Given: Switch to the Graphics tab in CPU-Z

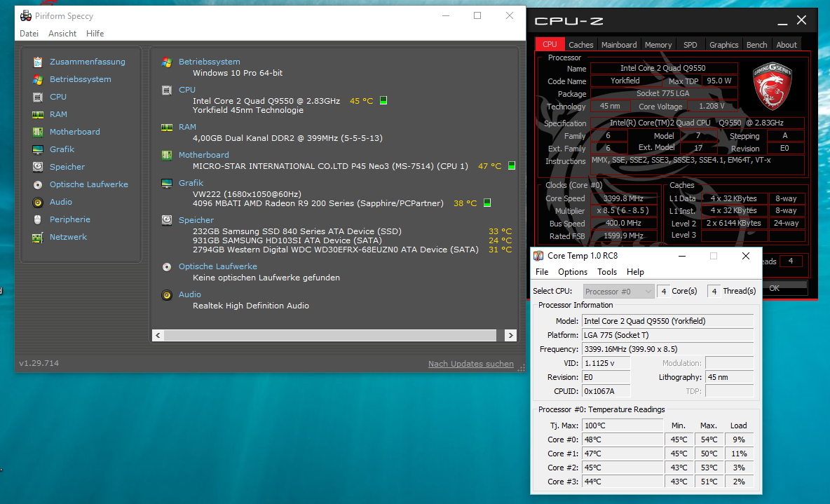Looking at the screenshot, I should [723, 44].
